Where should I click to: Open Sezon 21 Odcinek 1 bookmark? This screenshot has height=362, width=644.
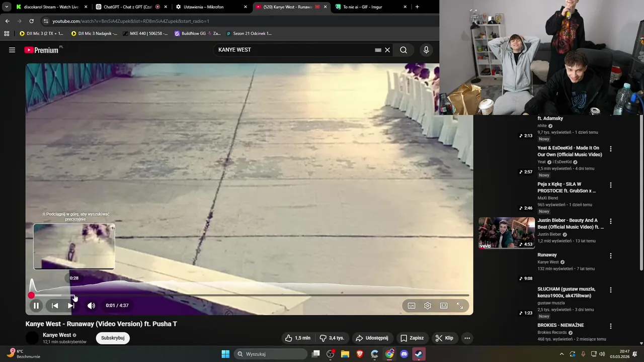[x=249, y=34]
